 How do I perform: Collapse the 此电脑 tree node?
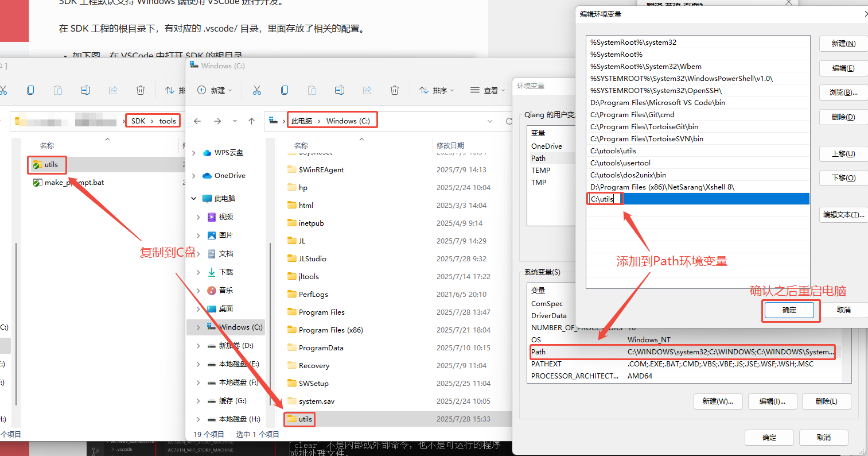(x=193, y=199)
